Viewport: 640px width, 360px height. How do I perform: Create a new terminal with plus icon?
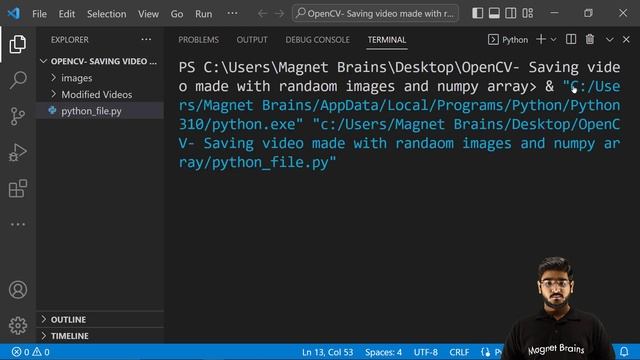click(x=541, y=40)
